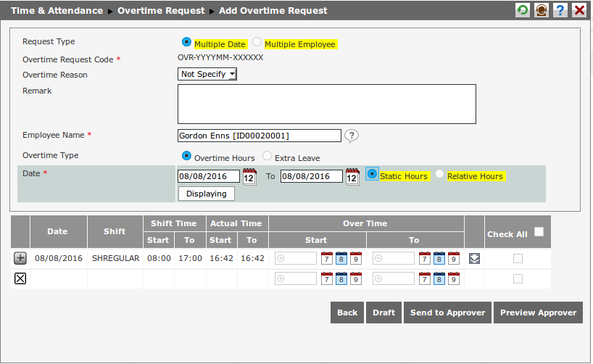
Task: Click the Employee Name input field
Action: [260, 136]
